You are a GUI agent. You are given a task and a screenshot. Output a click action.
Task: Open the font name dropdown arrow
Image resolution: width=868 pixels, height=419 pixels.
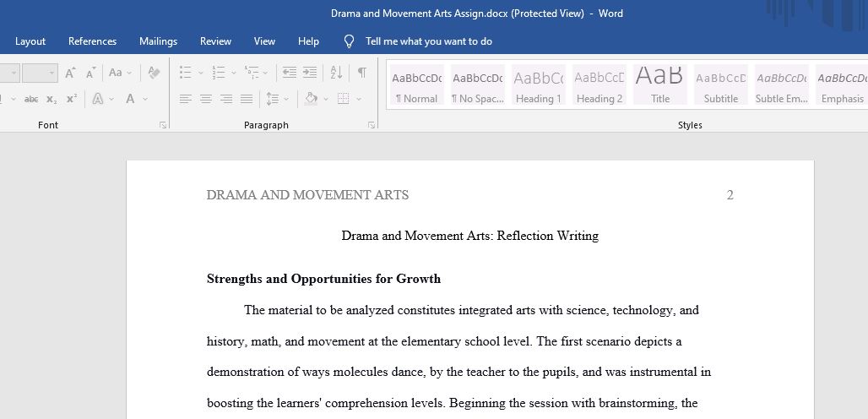pyautogui.click(x=14, y=73)
